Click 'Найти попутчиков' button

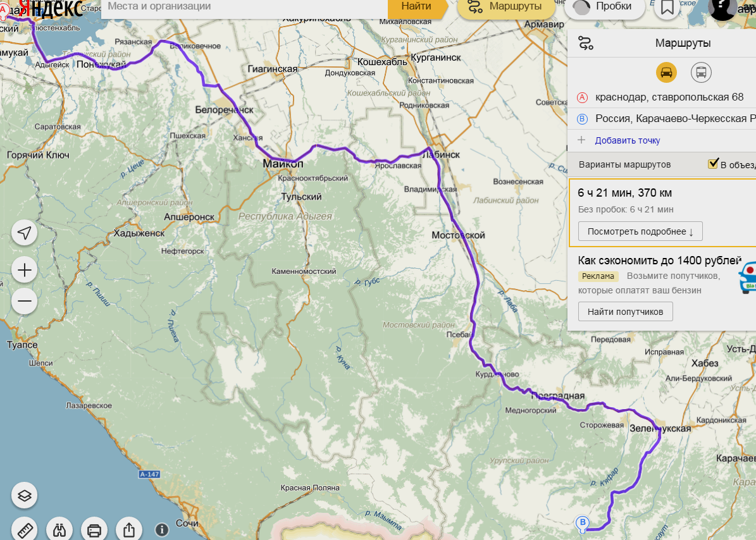625,312
